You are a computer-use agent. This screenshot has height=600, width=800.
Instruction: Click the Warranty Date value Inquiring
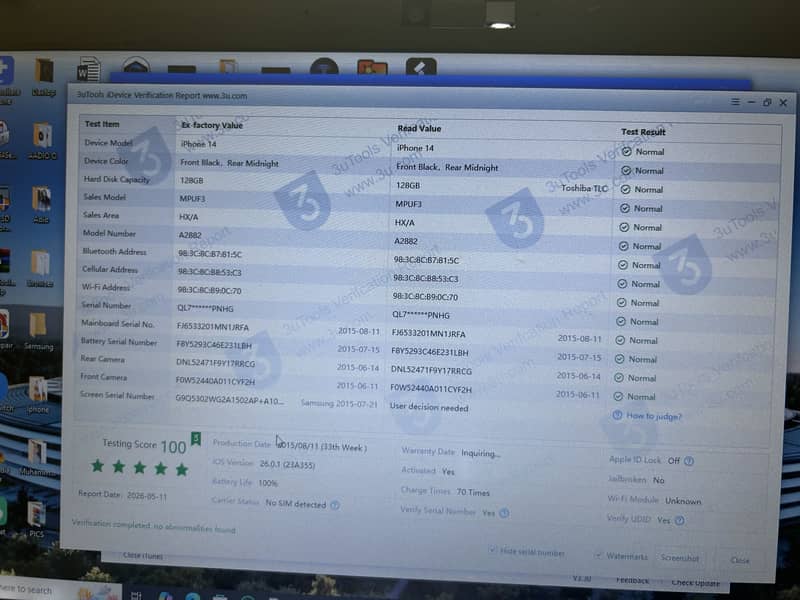click(x=481, y=453)
